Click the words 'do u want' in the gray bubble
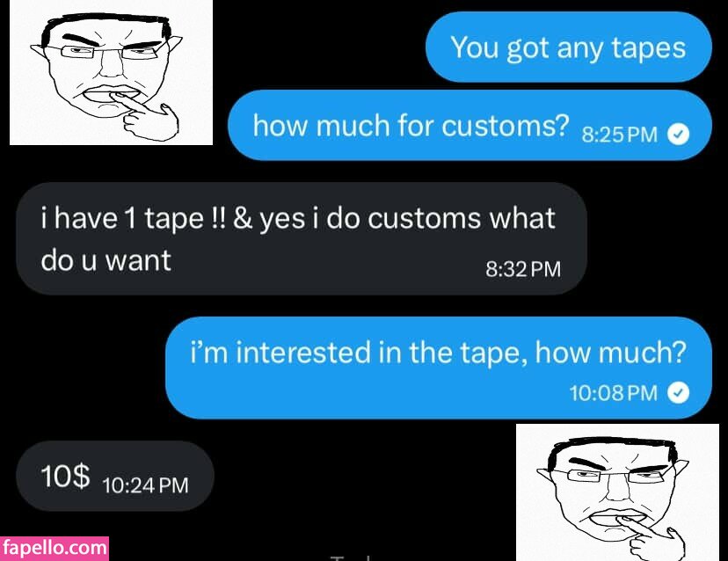The width and height of the screenshot is (728, 561). pyautogui.click(x=106, y=260)
